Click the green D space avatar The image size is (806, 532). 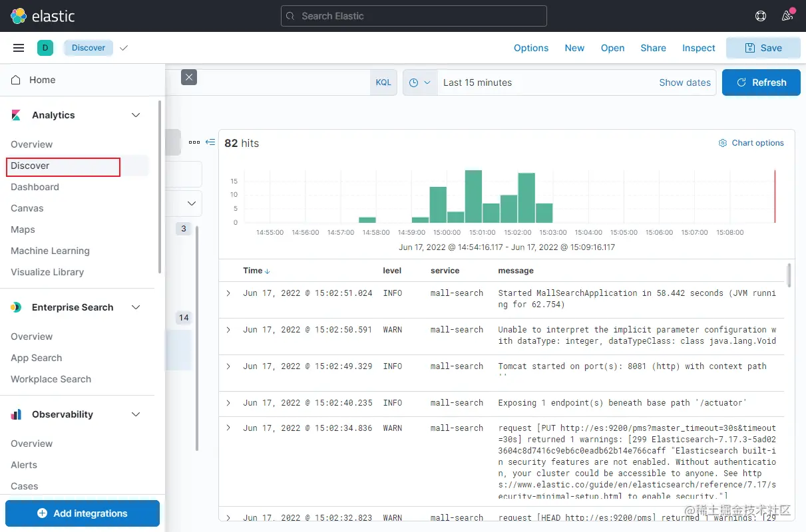tap(45, 48)
